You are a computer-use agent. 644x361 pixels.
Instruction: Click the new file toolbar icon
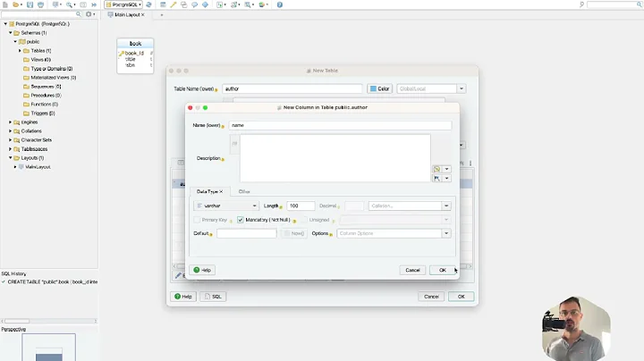click(5, 4)
